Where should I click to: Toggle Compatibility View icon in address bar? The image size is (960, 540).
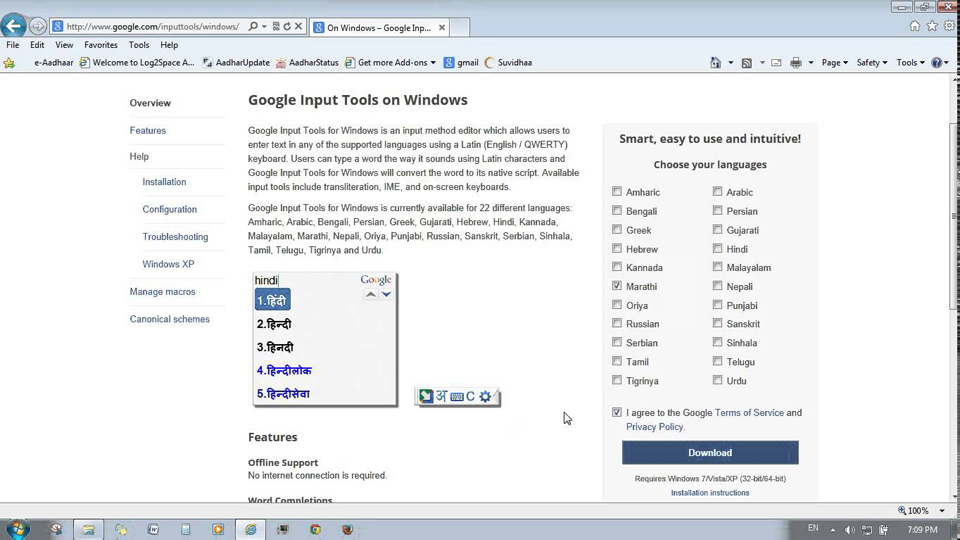[276, 26]
